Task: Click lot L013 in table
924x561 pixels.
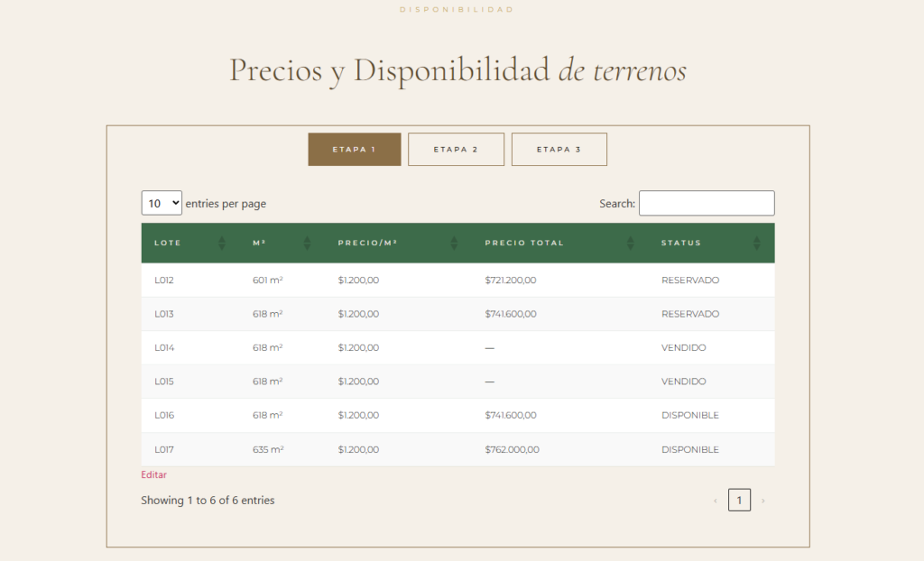Action: [x=164, y=314]
